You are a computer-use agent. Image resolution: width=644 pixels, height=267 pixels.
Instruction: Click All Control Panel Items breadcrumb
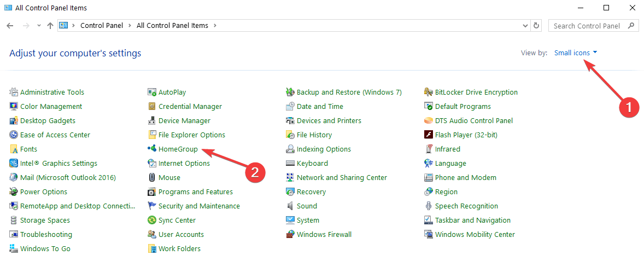click(x=172, y=26)
